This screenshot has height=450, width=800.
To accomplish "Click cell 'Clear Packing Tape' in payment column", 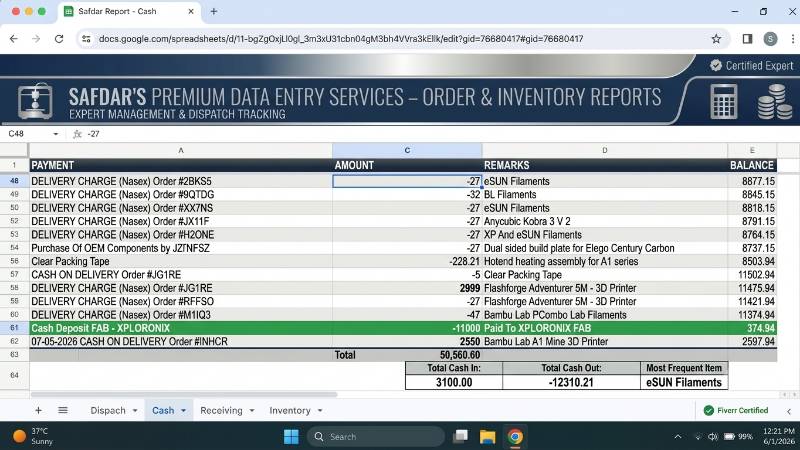I will [x=181, y=261].
